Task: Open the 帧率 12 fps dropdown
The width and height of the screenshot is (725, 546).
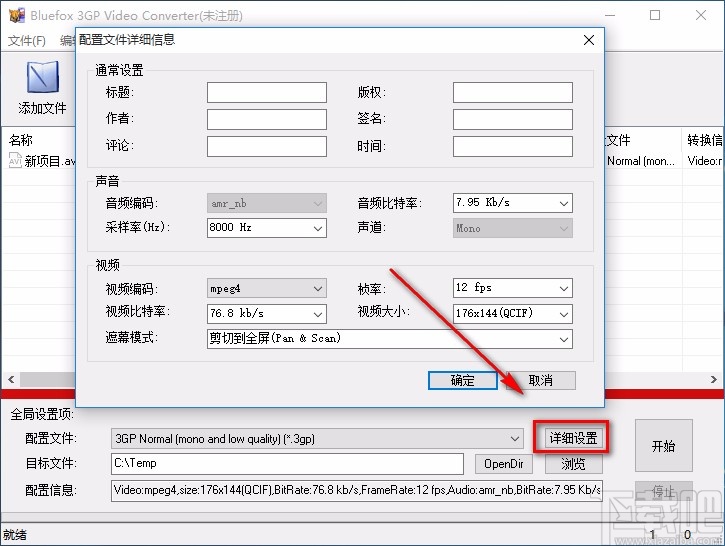Action: point(513,288)
